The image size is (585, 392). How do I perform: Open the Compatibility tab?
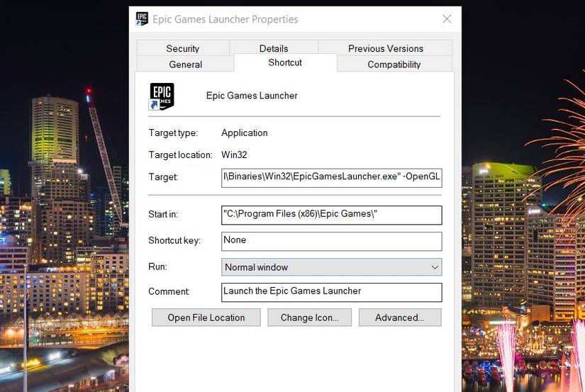point(394,65)
